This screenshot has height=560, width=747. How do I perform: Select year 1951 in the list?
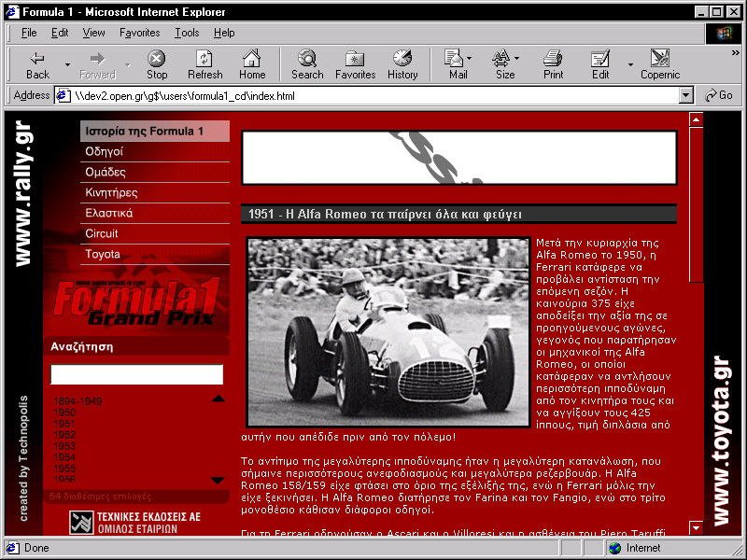point(64,424)
